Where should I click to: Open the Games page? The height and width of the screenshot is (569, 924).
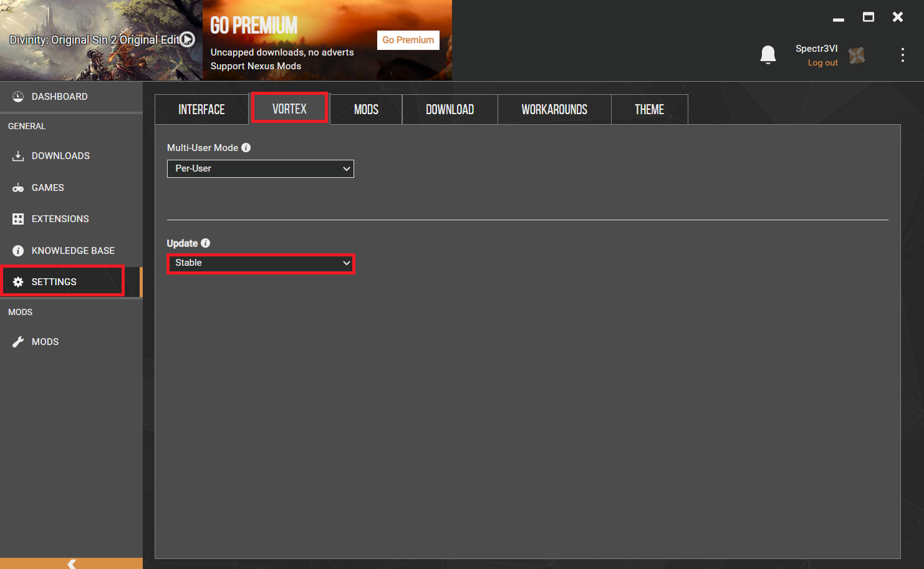click(x=47, y=188)
